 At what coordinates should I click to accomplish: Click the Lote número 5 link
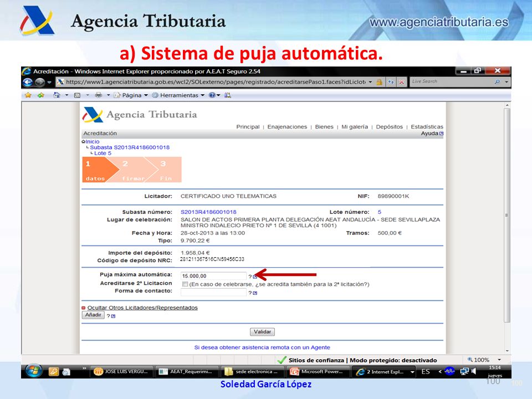[x=379, y=212]
